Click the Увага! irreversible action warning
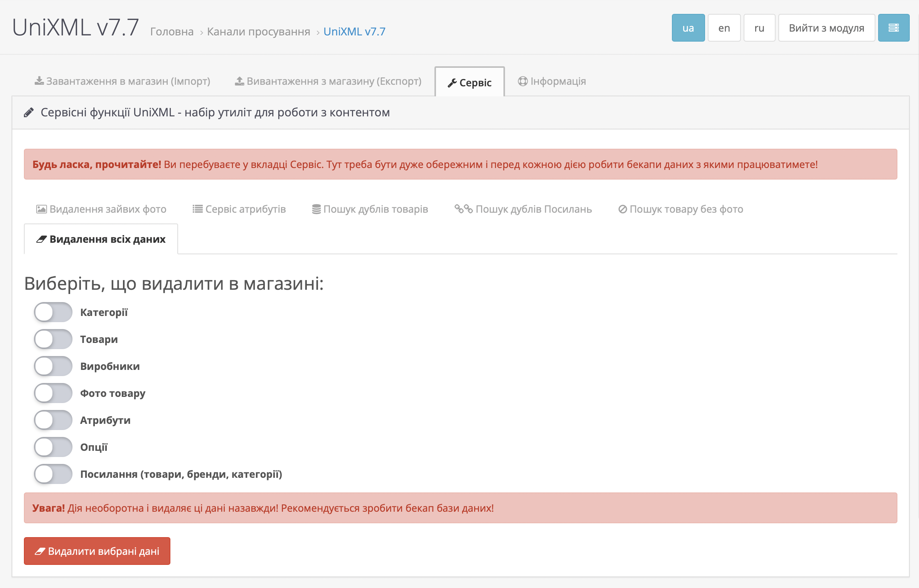This screenshot has width=919, height=588. coord(461,508)
